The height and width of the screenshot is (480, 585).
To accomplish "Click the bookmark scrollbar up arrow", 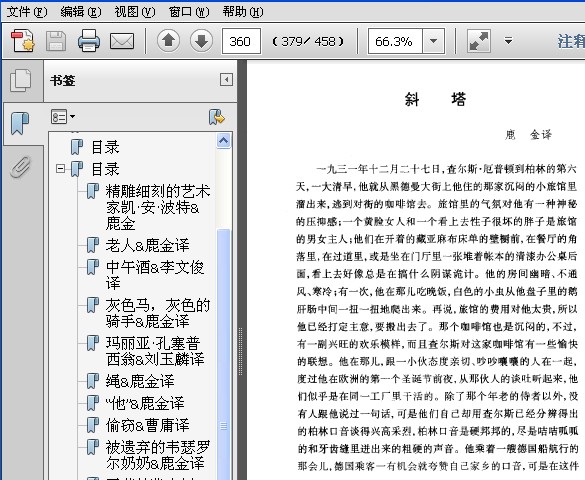I will point(223,141).
